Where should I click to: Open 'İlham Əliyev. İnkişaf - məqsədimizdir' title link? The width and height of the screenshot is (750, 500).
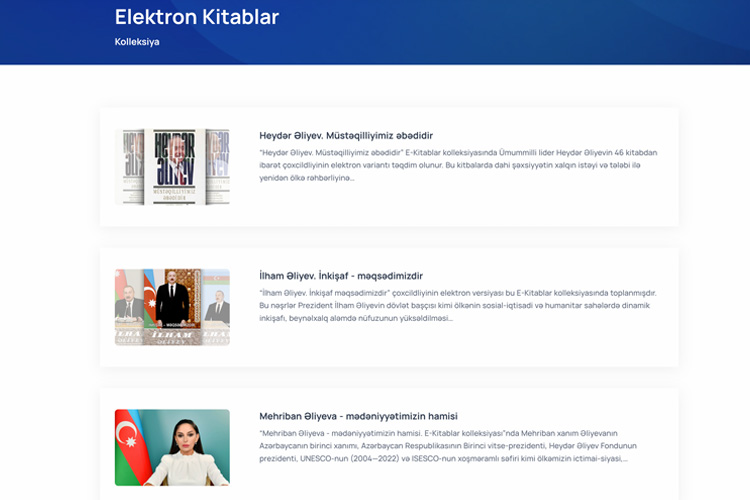pyautogui.click(x=340, y=275)
